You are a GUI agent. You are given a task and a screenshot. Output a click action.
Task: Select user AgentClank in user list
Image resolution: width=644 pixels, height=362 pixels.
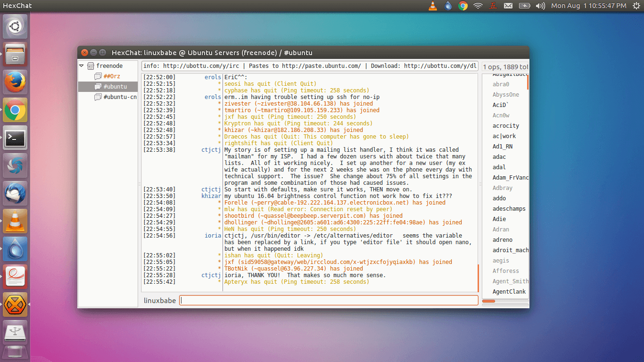[509, 292]
